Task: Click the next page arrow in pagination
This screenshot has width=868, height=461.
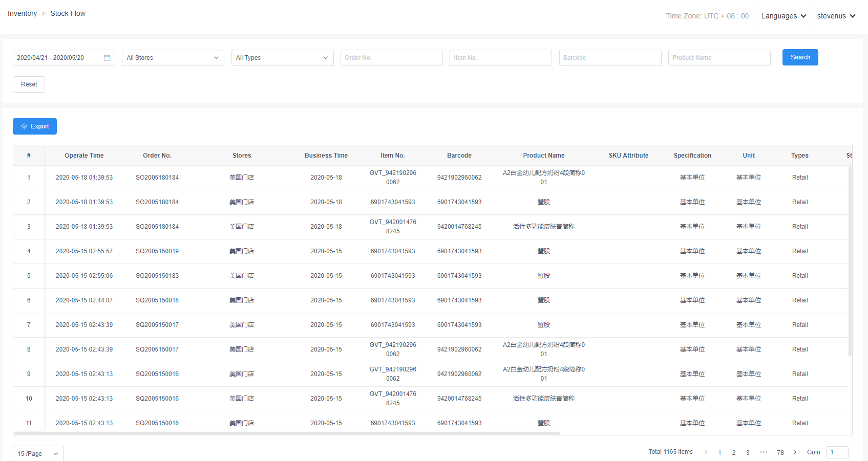Action: coord(795,452)
